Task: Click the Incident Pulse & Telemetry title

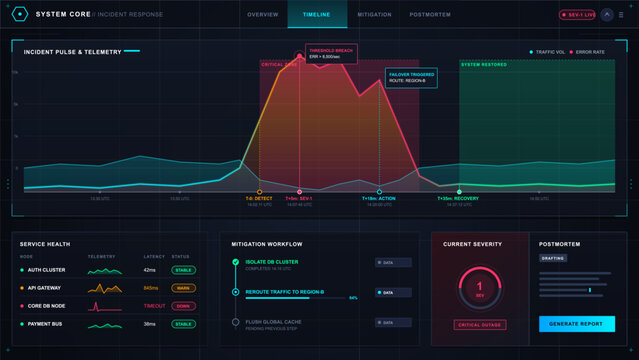Action: tap(72, 52)
